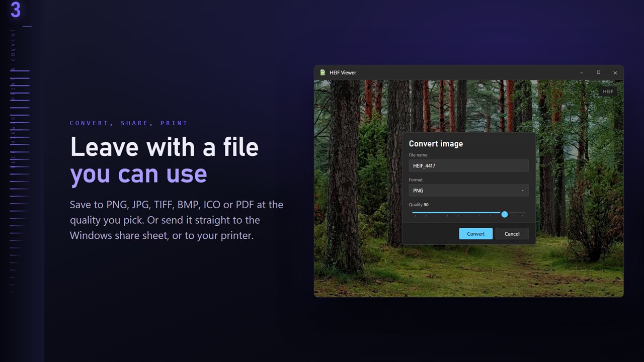The image size is (644, 362).
Task: Click the Quality slider handle
Action: point(505,214)
